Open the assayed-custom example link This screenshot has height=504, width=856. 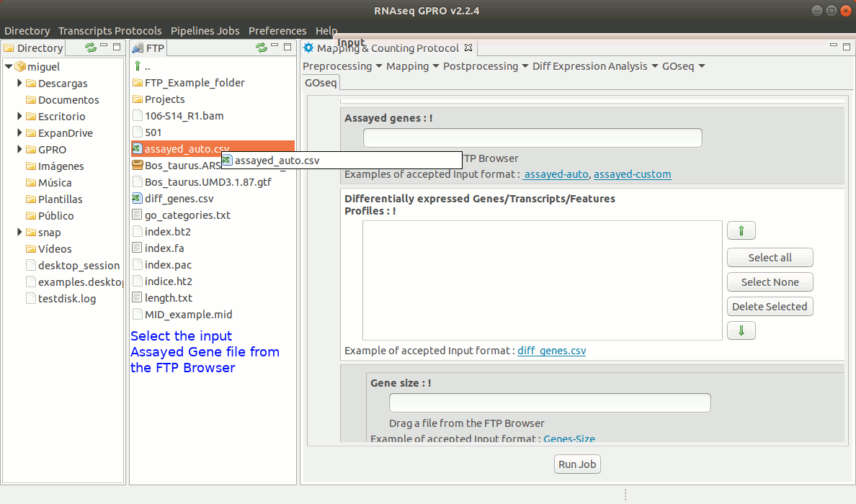pos(632,174)
